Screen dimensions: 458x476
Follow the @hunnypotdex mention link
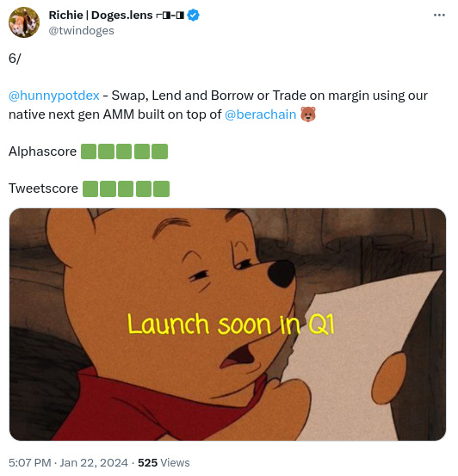(x=54, y=96)
